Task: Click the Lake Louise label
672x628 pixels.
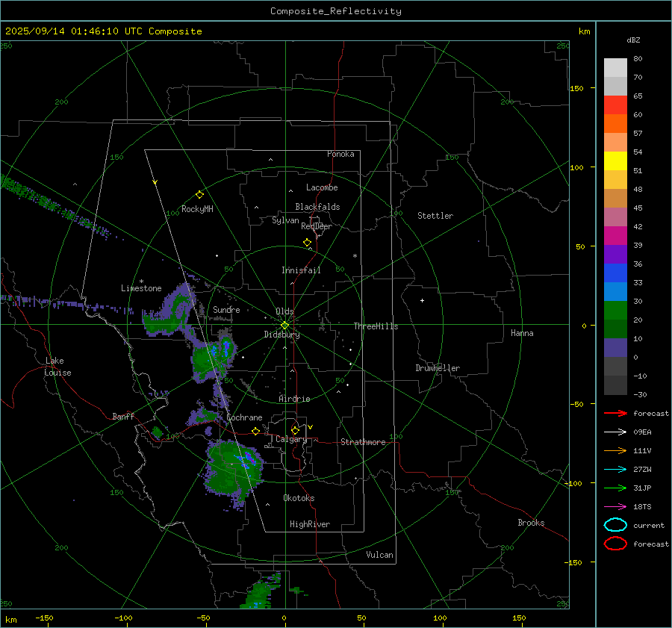Action: [57, 367]
